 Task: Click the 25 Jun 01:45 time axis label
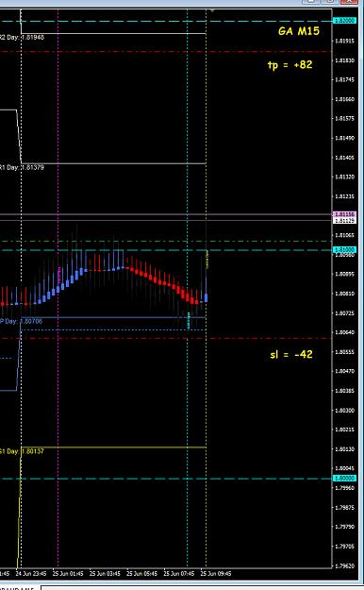coord(68,574)
